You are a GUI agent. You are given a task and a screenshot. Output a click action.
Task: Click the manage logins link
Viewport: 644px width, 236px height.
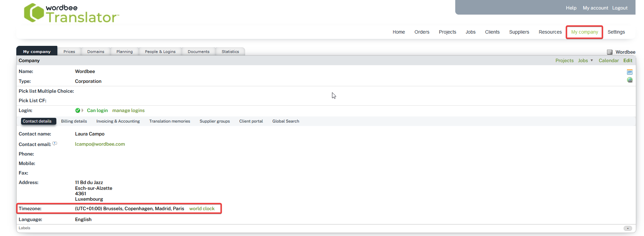[x=128, y=110]
